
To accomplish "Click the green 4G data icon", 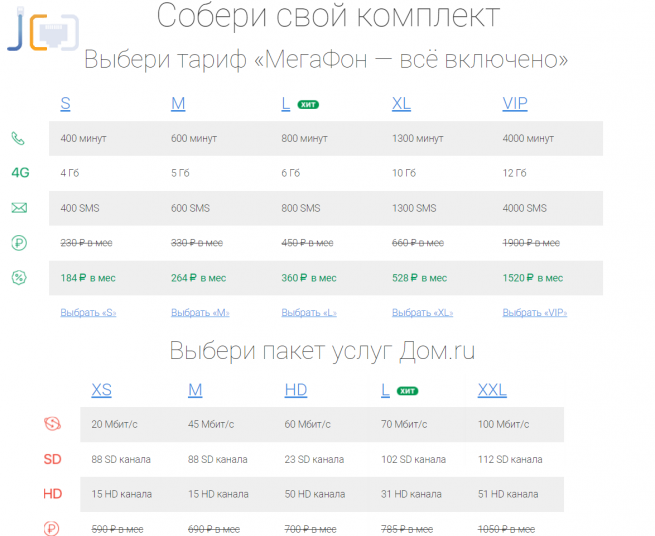I will pos(20,173).
